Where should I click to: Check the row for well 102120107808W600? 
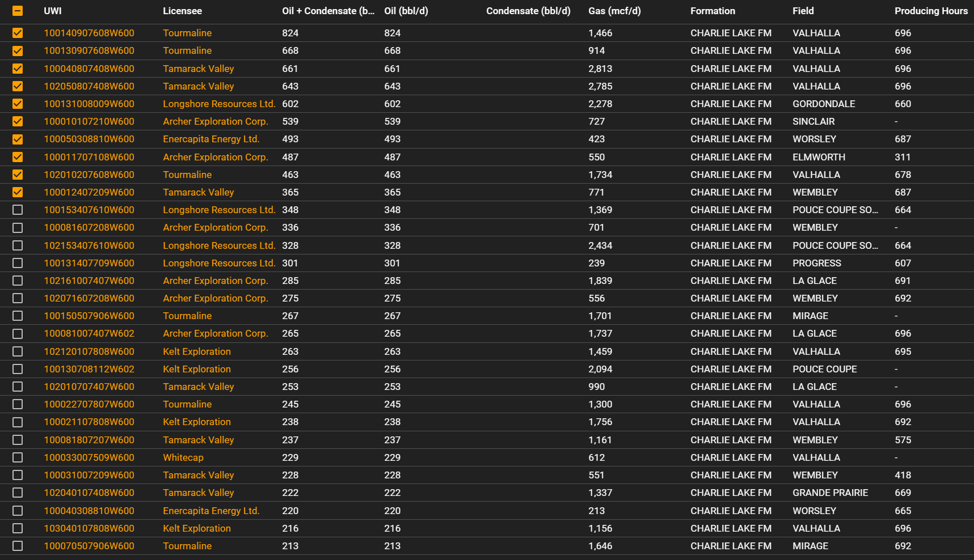tap(18, 351)
